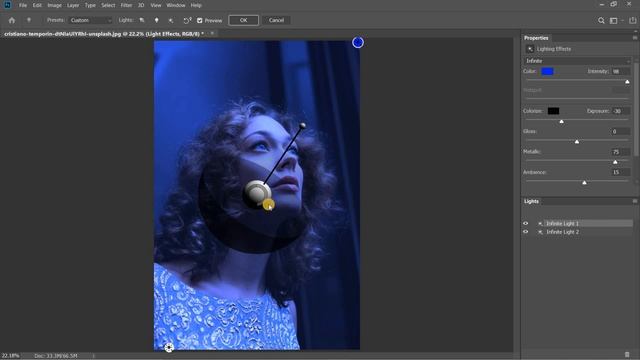This screenshot has width=640, height=360.
Task: Click the light direction handle endpoint
Action: pyautogui.click(x=302, y=126)
